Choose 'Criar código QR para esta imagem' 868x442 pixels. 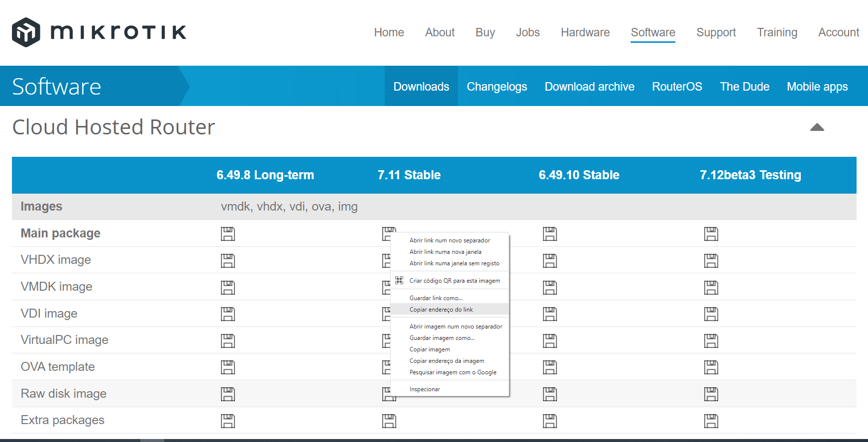[450, 281]
